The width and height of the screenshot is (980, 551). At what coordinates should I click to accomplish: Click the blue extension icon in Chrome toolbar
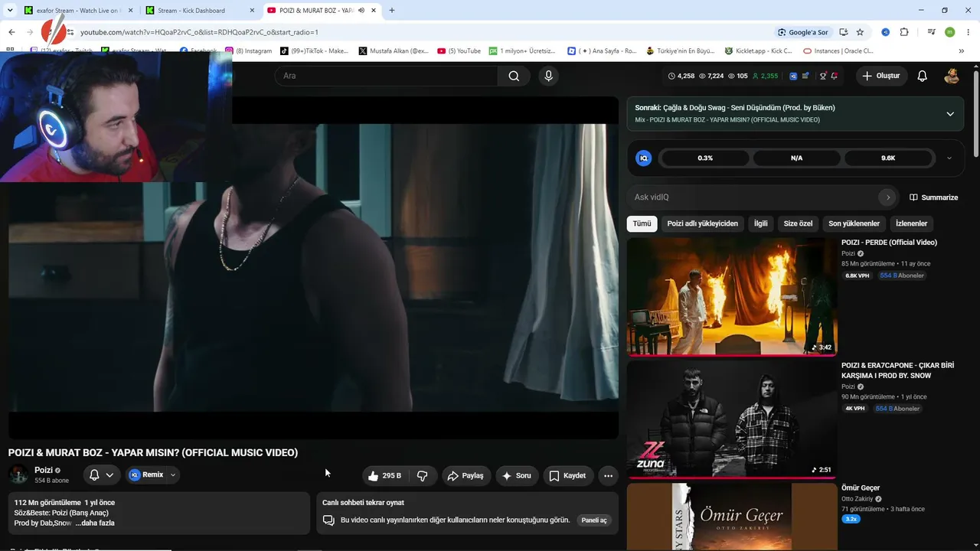click(x=885, y=32)
